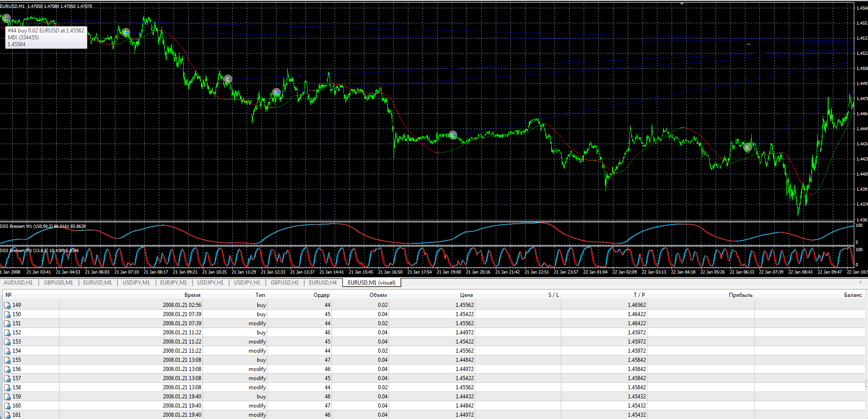868x419 pixels.
Task: Sort by the Ордер column header
Action: click(300, 295)
